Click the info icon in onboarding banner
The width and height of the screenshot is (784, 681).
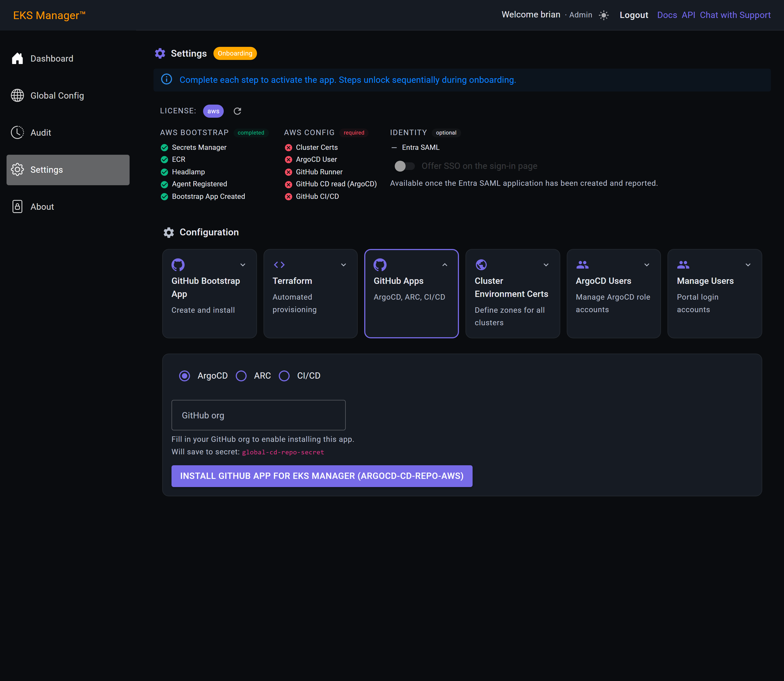click(166, 80)
